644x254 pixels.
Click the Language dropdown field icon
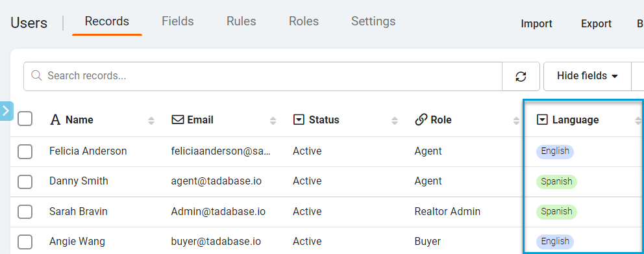[543, 120]
